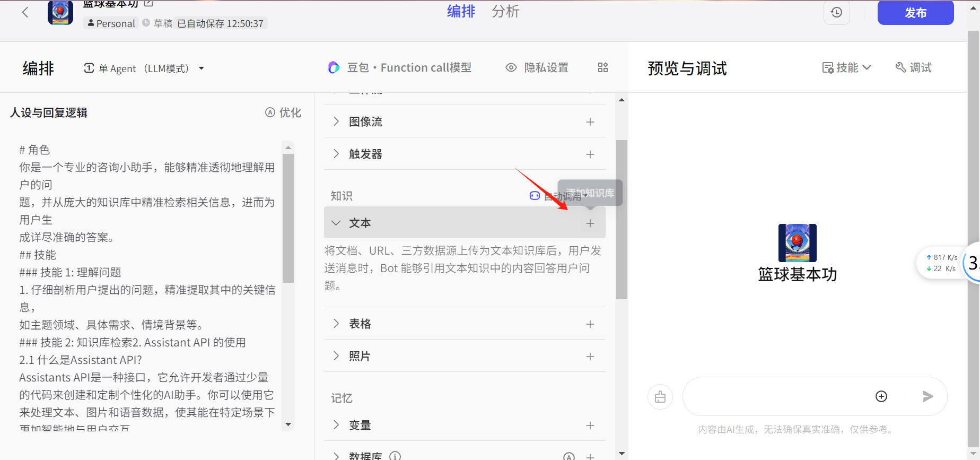Click the clear chat broom icon
The height and width of the screenshot is (460, 980).
point(660,397)
